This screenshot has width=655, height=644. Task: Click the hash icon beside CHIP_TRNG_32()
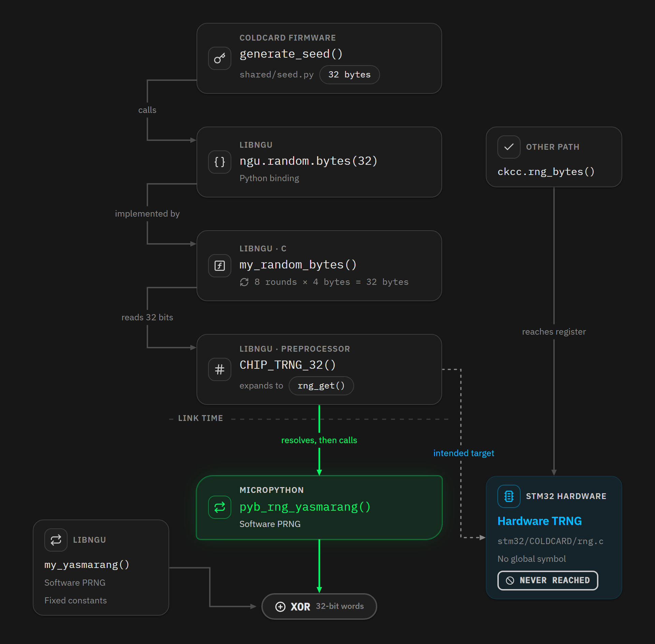pos(220,369)
